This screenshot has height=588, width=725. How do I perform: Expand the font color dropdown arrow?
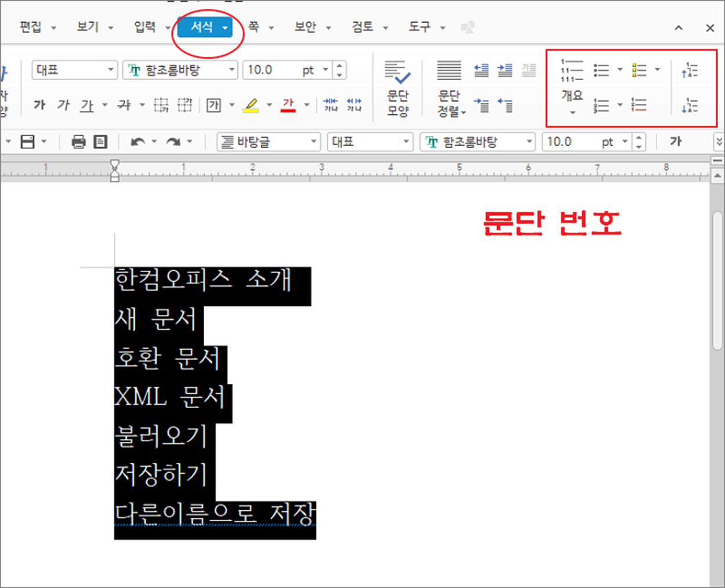pyautogui.click(x=307, y=105)
